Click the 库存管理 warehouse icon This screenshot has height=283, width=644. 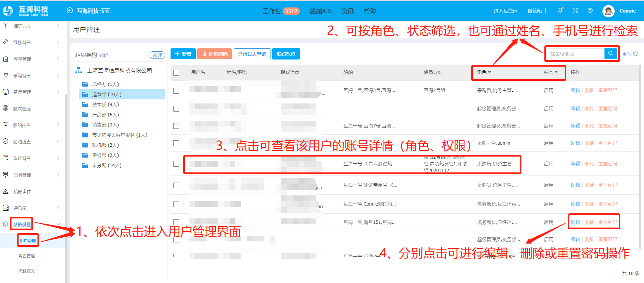pos(5,58)
